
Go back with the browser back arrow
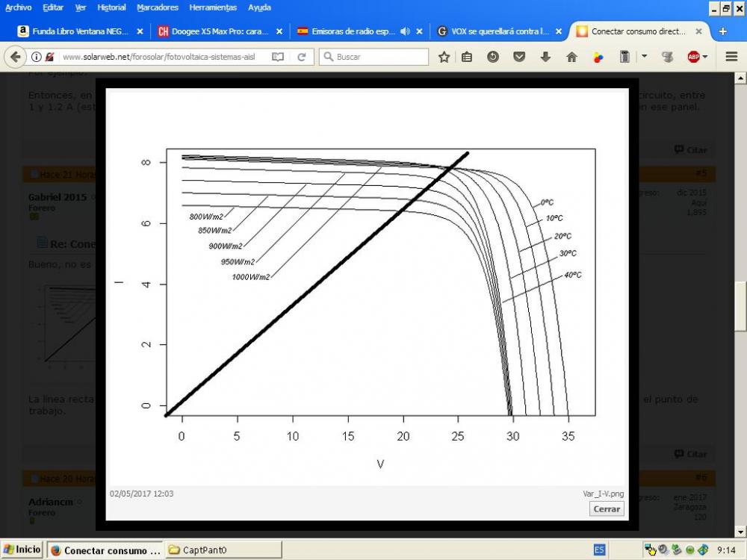(15, 57)
